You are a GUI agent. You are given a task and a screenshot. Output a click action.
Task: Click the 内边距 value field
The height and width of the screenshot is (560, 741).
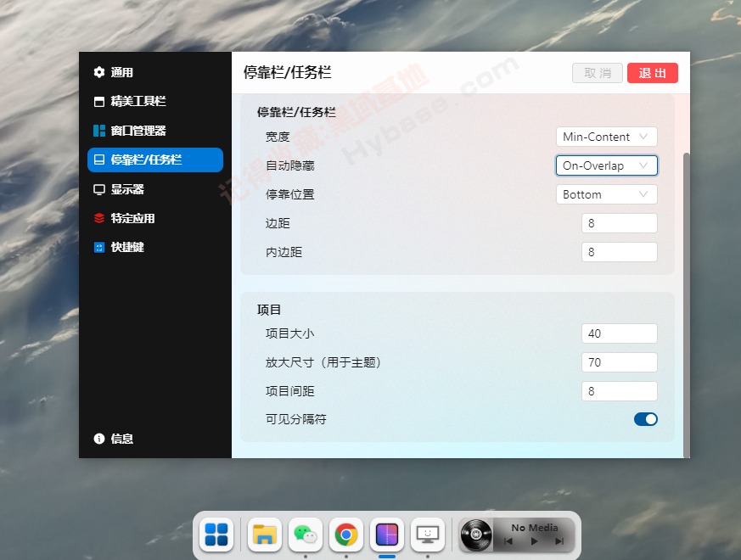pyautogui.click(x=619, y=252)
